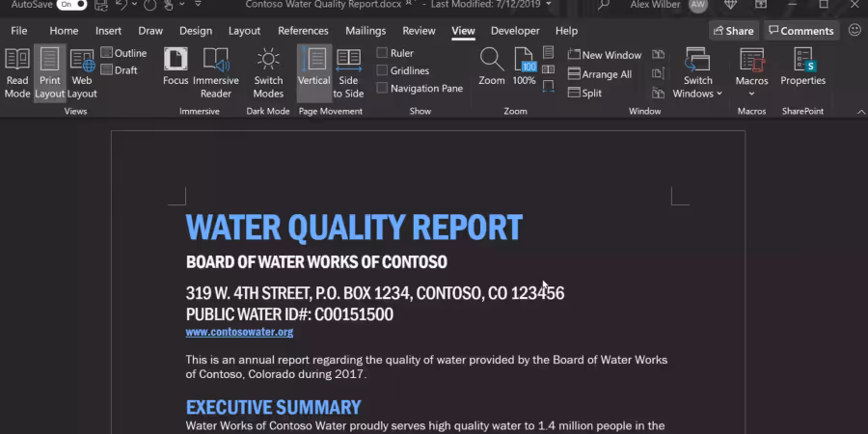Open the File tab
The image size is (868, 434).
[19, 31]
